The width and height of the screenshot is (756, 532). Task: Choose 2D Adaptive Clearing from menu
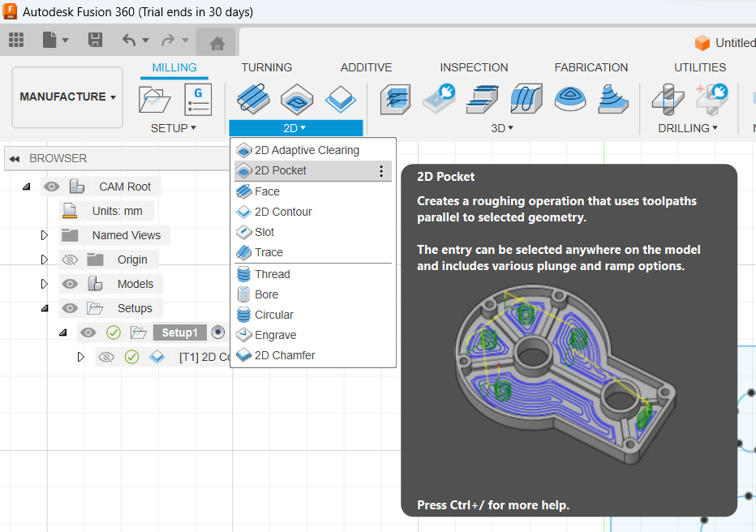pyautogui.click(x=313, y=150)
